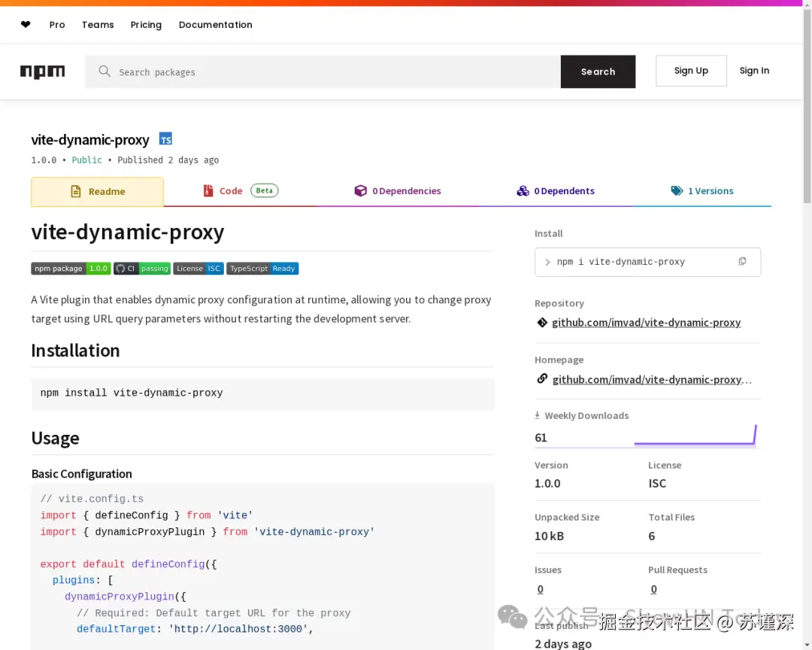Click the Sign Up button
This screenshot has height=650, width=812.
click(x=691, y=71)
